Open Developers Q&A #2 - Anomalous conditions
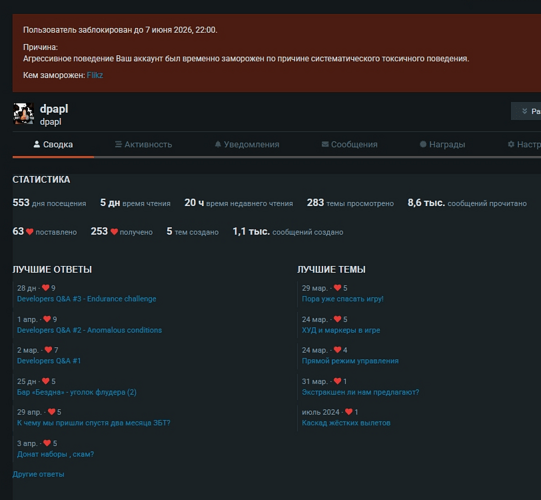Viewport: 541px width, 500px height. point(89,330)
